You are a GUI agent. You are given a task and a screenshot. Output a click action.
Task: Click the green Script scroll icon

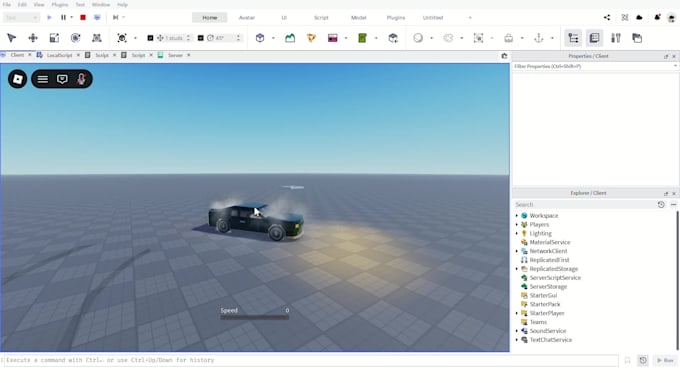click(362, 38)
